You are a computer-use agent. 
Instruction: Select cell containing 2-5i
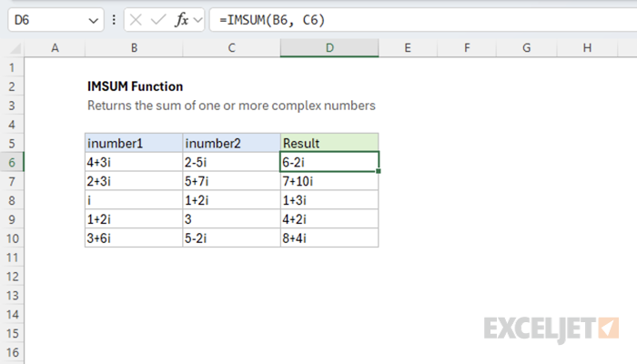click(x=231, y=162)
